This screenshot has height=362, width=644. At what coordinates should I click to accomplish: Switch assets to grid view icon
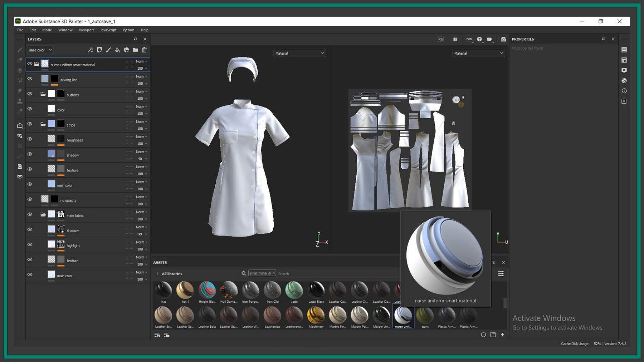pos(501,273)
